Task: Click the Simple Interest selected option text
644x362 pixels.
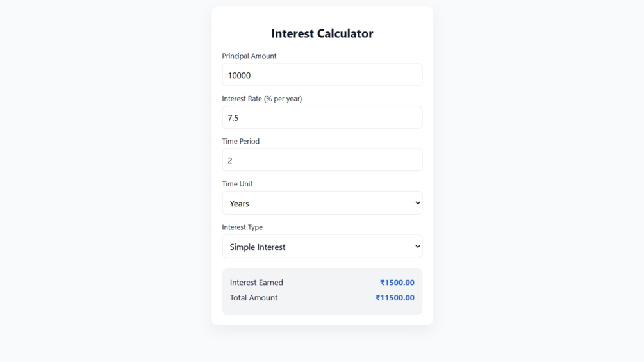Action: [x=258, y=247]
